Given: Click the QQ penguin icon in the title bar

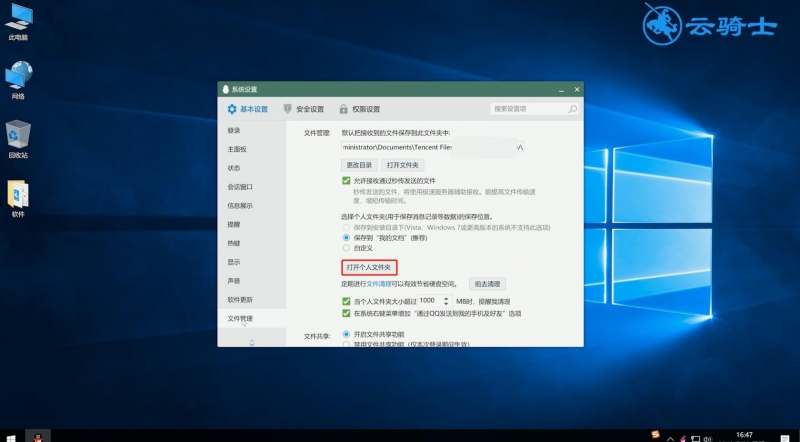Looking at the screenshot, I should pyautogui.click(x=226, y=89).
